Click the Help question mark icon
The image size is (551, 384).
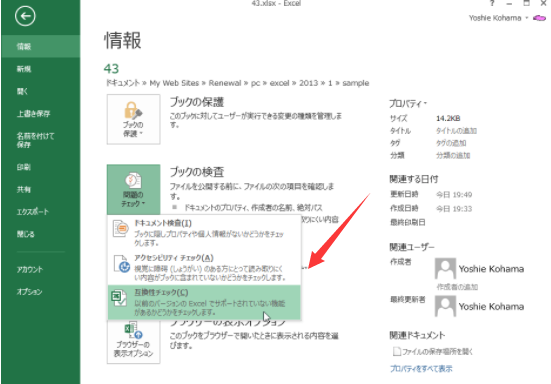pyautogui.click(x=492, y=4)
